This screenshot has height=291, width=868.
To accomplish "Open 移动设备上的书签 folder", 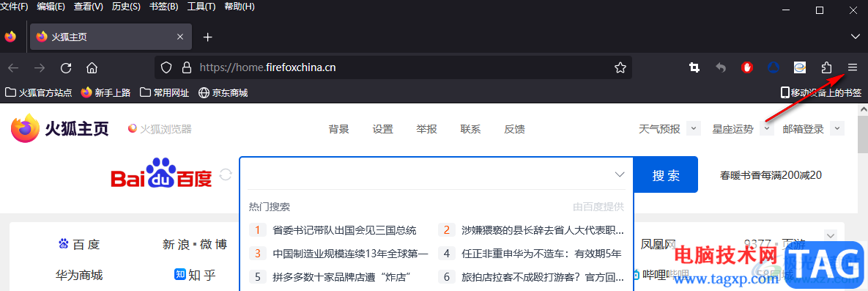I will (x=821, y=92).
